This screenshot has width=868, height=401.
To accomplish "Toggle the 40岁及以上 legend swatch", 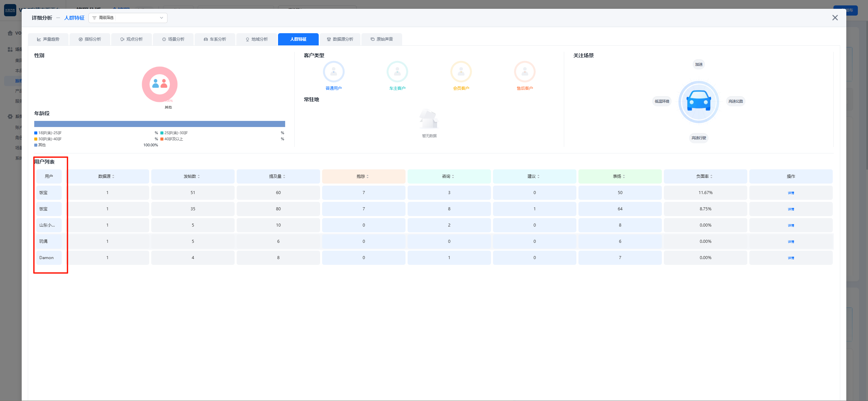I will tap(162, 139).
